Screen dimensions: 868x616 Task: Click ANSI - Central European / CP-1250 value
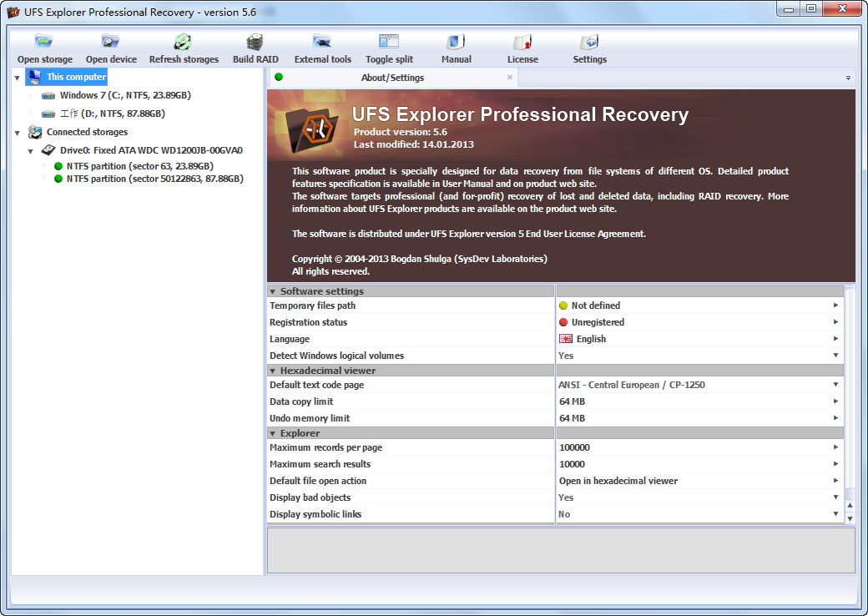[x=632, y=385]
